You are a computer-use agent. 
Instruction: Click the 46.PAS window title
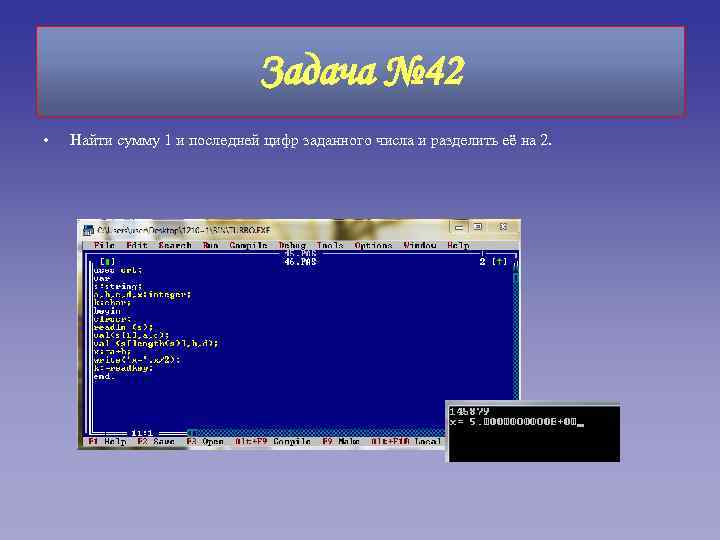[300, 262]
